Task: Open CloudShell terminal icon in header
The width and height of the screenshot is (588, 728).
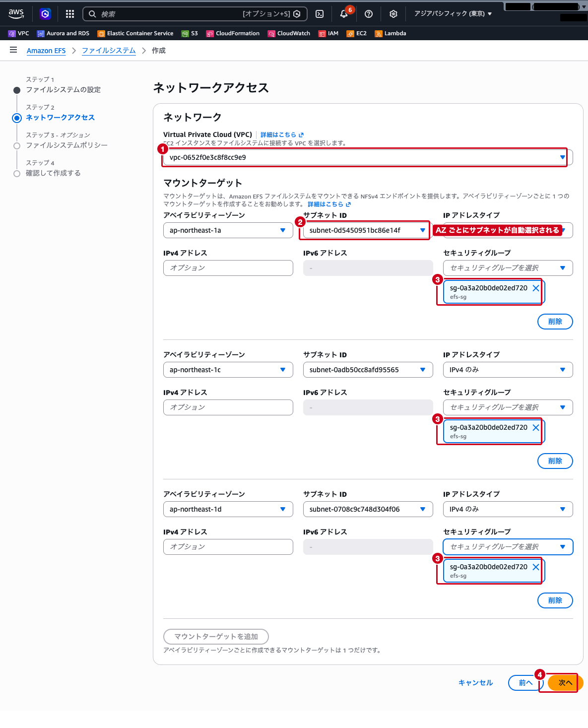Action: [x=320, y=14]
